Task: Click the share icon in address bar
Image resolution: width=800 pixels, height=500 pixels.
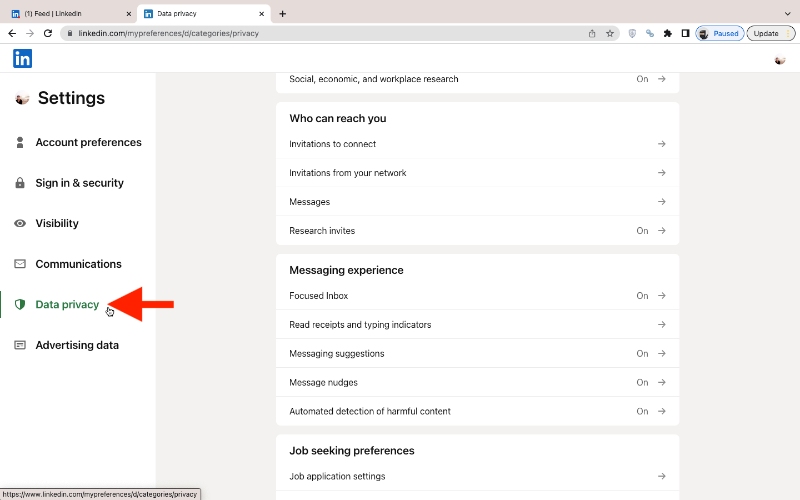Action: point(592,33)
